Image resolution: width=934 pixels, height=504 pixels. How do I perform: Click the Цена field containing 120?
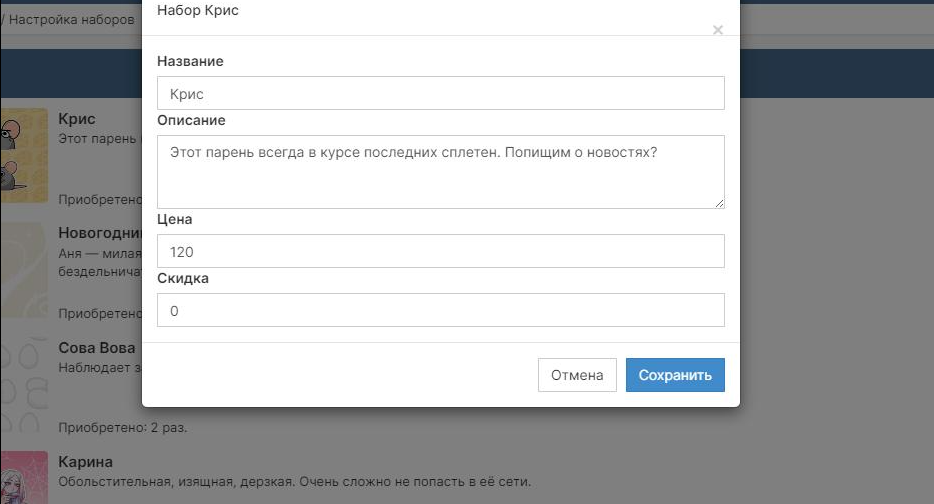pos(440,252)
